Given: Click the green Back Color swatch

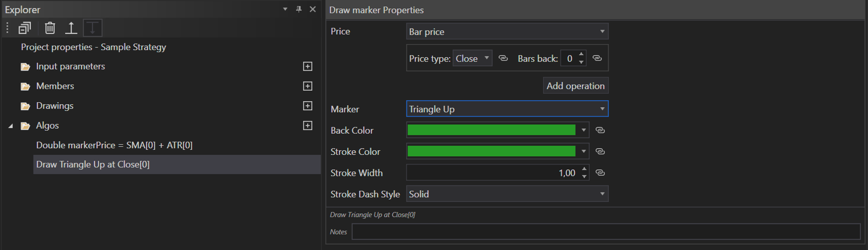Looking at the screenshot, I should pos(491,130).
